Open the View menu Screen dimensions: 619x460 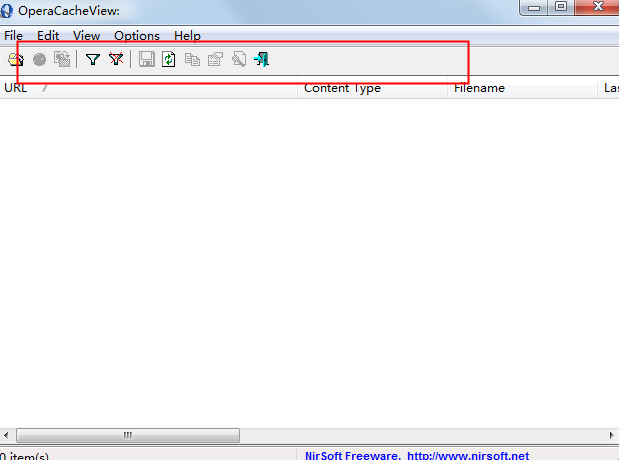(x=86, y=36)
